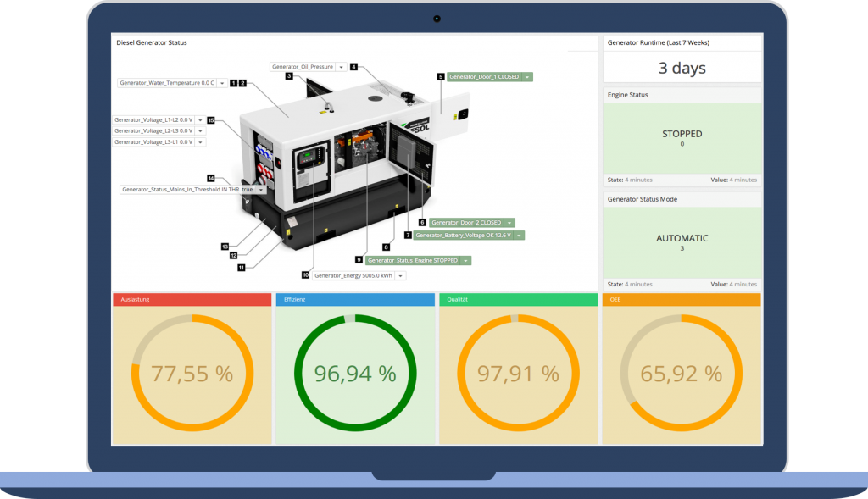Click the number 5 marker badge
The height and width of the screenshot is (499, 868).
pos(441,77)
